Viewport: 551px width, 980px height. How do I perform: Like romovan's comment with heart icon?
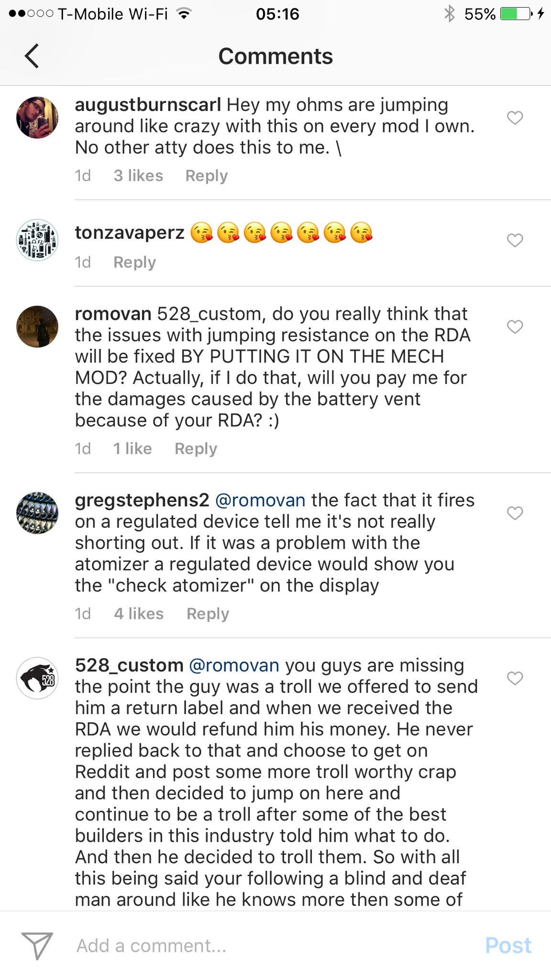[515, 327]
